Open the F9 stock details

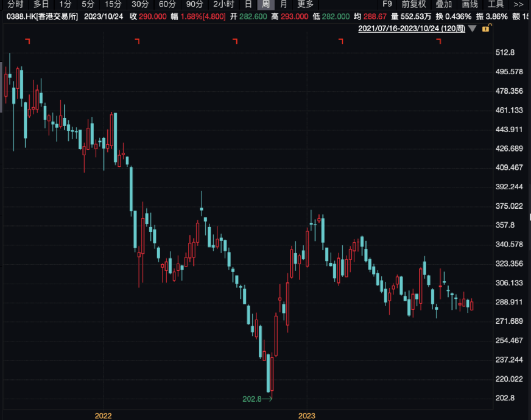[x=387, y=4]
